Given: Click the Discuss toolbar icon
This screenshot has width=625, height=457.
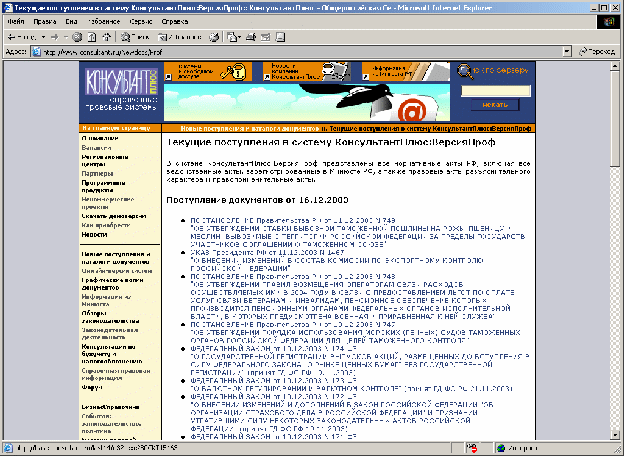Looking at the screenshot, I should (x=280, y=37).
